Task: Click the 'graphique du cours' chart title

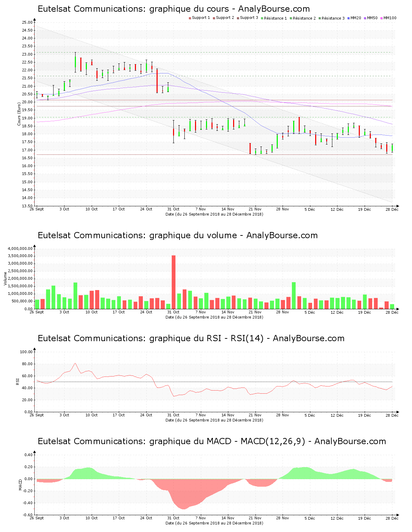Action: click(174, 9)
